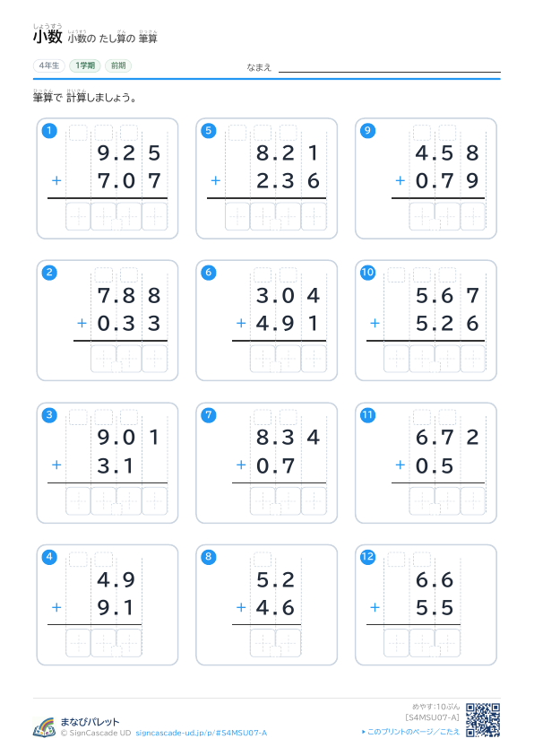Viewport: 534px width, 756px height.
Task: Select the 4年生 grade tag
Action: click(49, 65)
